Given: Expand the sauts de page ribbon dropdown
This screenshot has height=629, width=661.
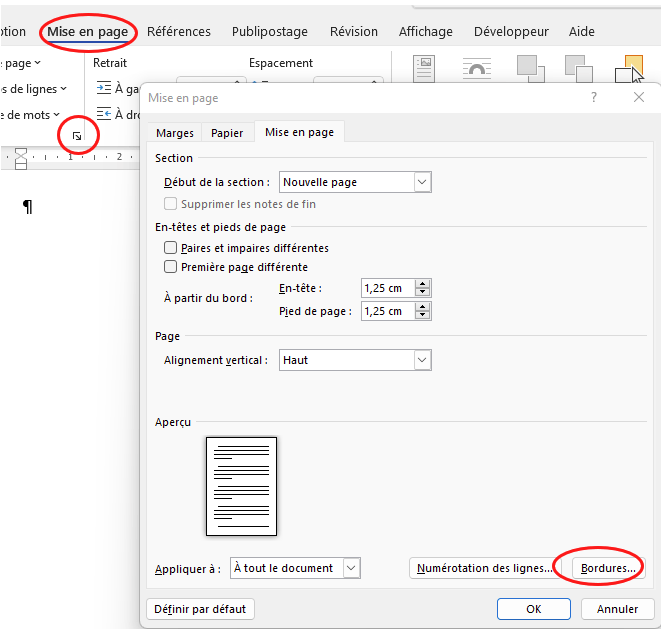Looking at the screenshot, I should pyautogui.click(x=38, y=63).
